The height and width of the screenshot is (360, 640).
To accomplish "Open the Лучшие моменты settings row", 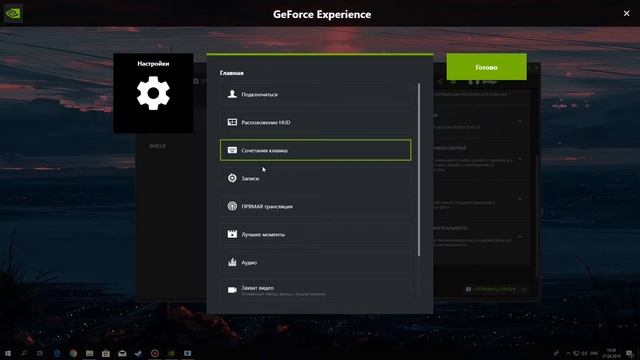I will tap(316, 234).
